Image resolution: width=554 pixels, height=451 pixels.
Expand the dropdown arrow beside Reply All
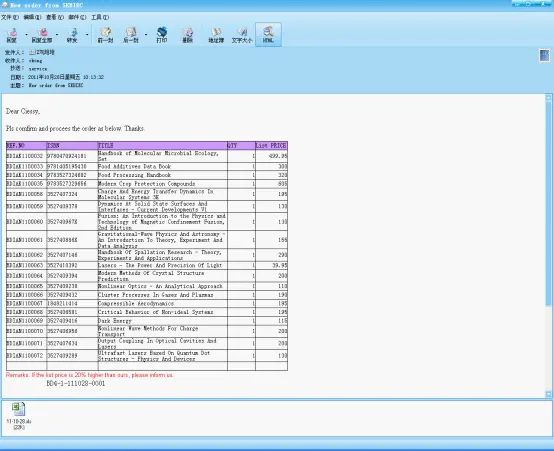coord(57,35)
